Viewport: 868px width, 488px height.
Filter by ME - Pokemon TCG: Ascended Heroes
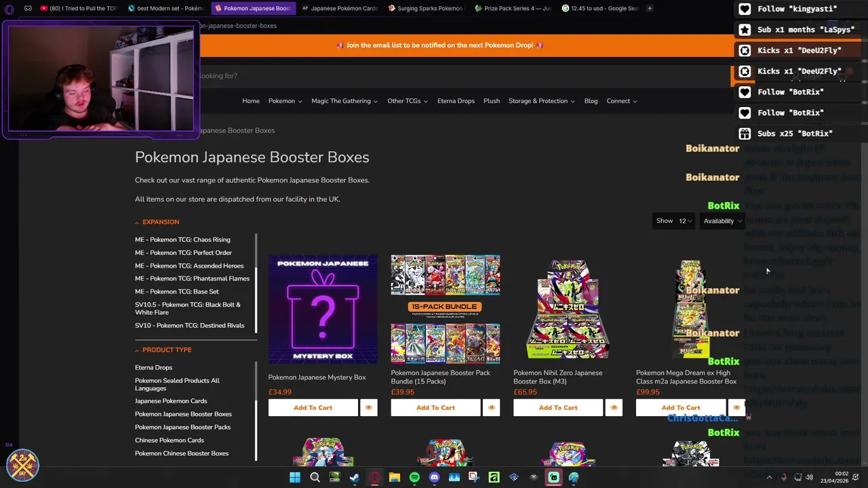(189, 266)
